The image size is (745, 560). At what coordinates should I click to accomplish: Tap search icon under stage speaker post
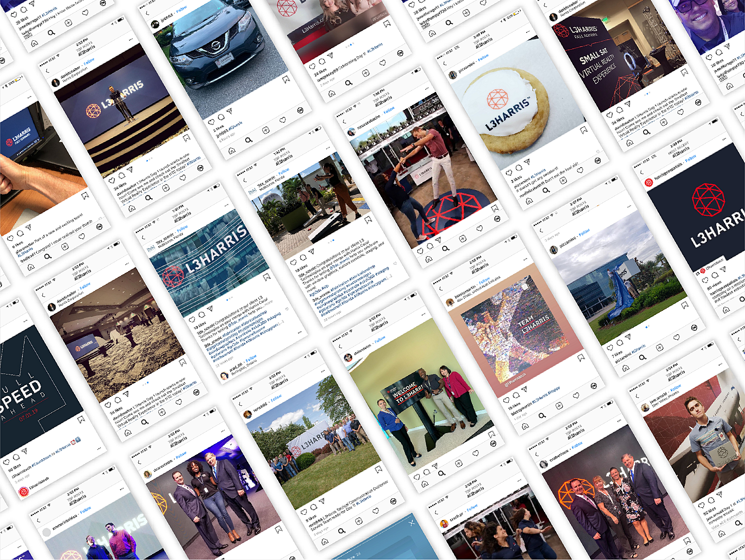click(x=148, y=198)
